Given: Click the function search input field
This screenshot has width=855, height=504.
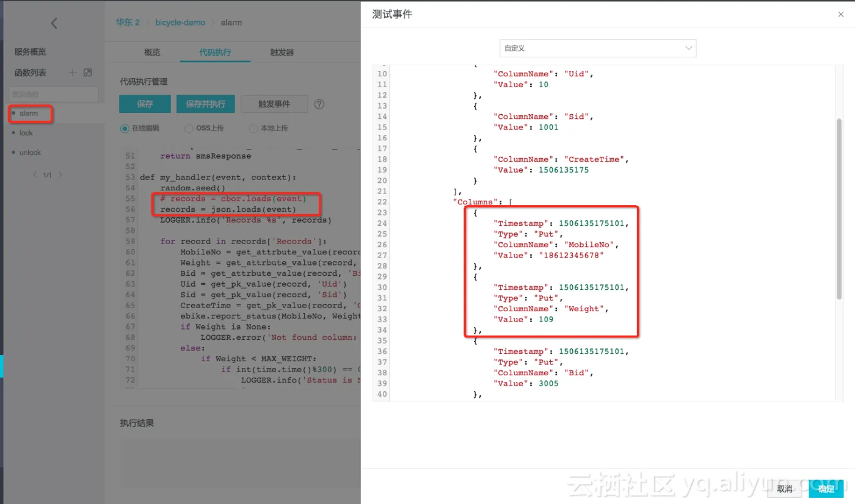Looking at the screenshot, I should click(54, 95).
